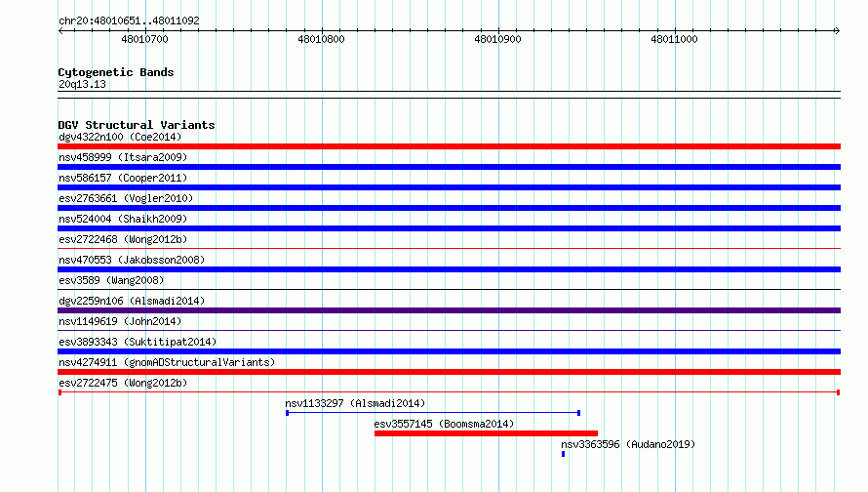Click the blue nsv586157 feature bar

tap(449, 187)
